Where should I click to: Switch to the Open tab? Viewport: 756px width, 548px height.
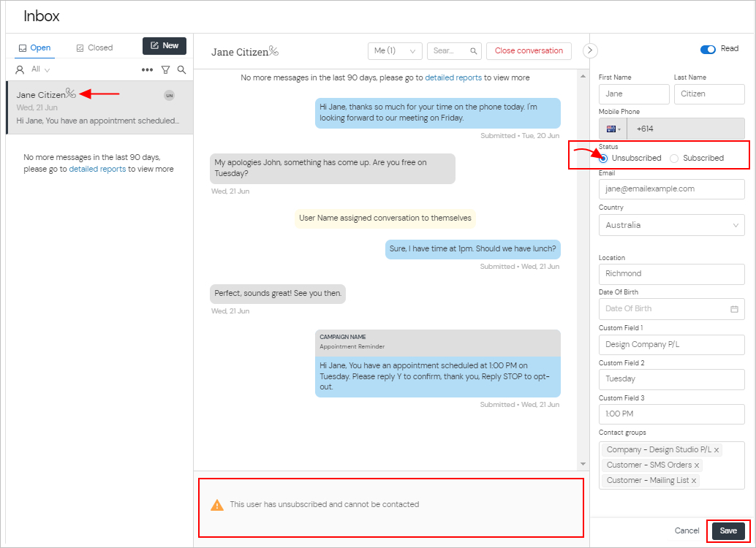pyautogui.click(x=34, y=47)
